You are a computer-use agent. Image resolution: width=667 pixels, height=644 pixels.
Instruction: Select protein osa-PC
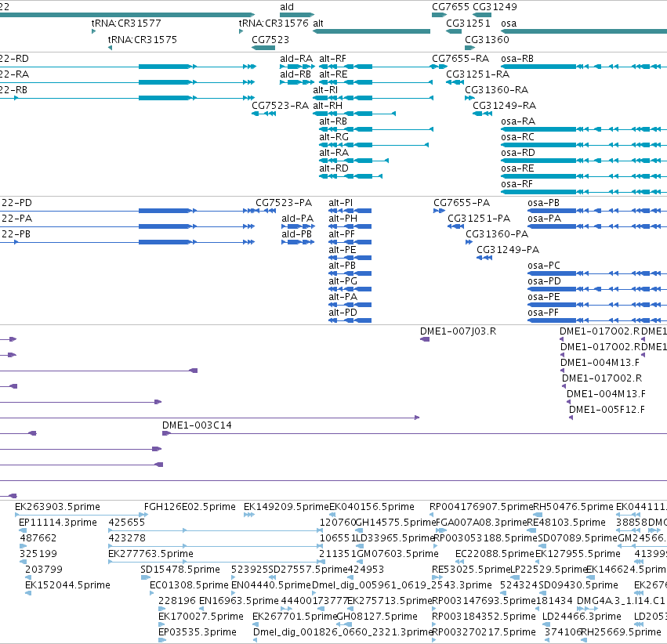pos(544,266)
